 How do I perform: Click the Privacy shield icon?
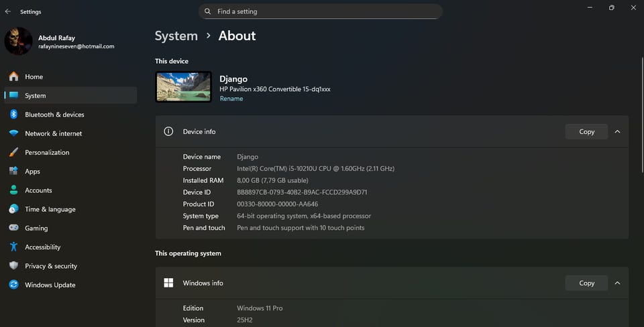tap(13, 265)
